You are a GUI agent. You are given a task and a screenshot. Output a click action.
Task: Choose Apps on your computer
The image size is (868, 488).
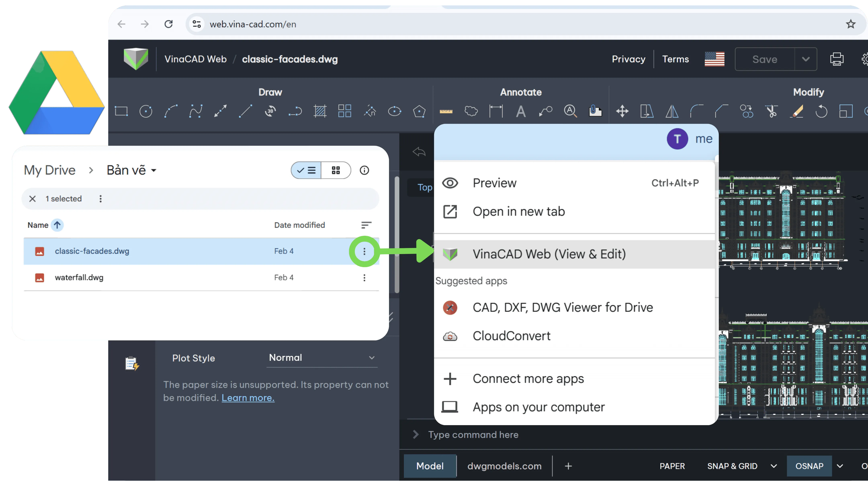574,407
